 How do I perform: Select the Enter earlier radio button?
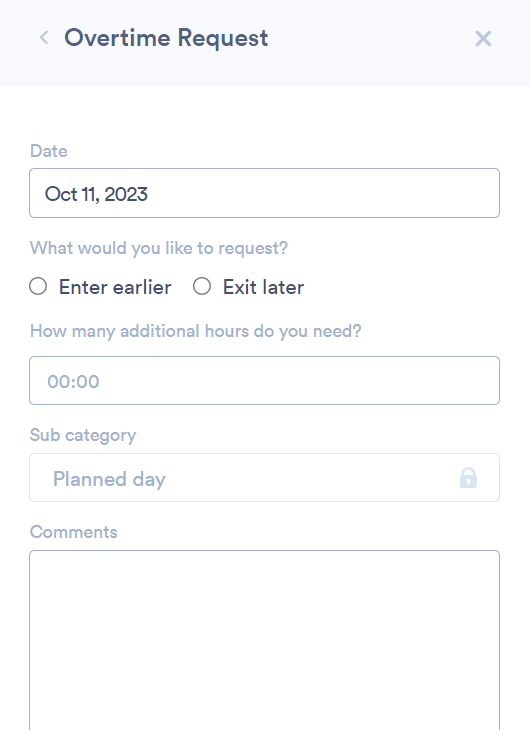(38, 286)
